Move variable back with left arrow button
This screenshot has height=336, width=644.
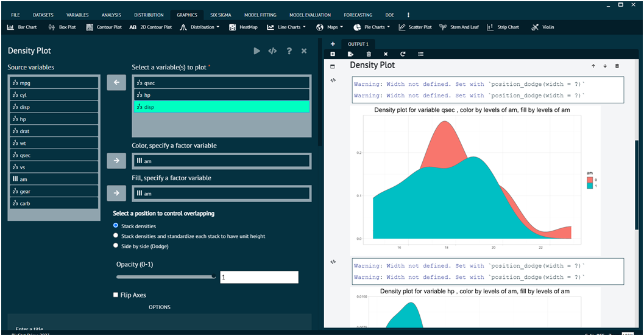(x=116, y=82)
